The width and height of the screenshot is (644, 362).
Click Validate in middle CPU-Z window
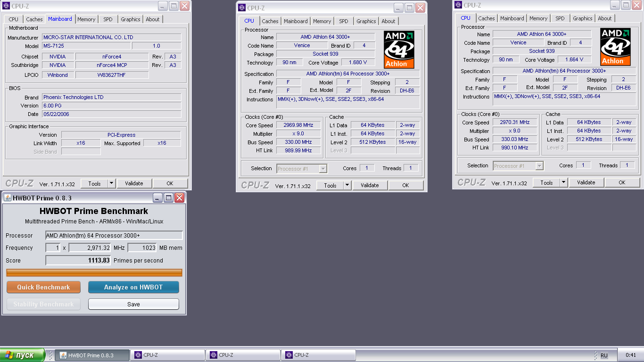tap(370, 185)
